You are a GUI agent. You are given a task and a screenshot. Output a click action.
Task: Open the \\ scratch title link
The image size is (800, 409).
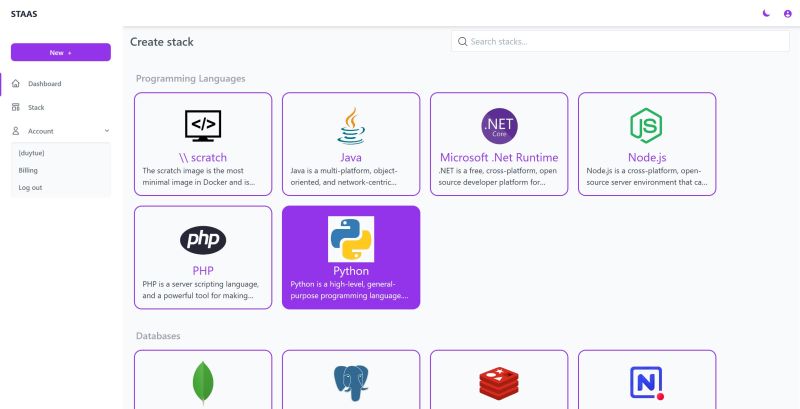[203, 158]
